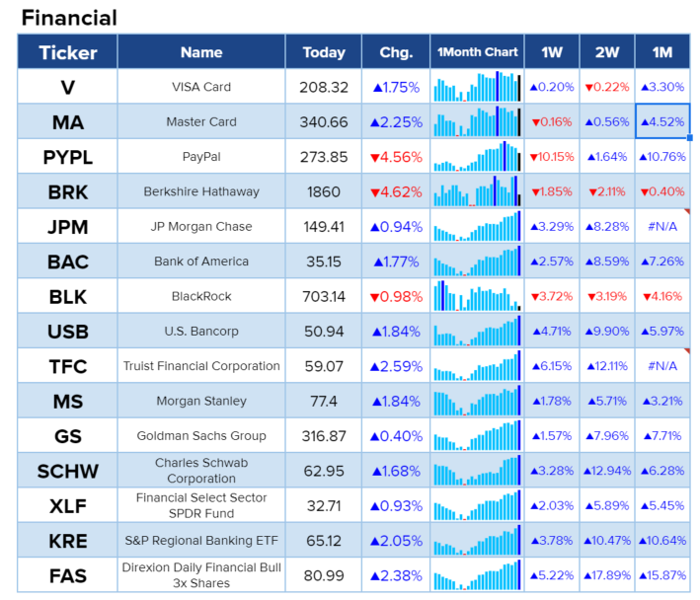Click the 2W column header

607,51
